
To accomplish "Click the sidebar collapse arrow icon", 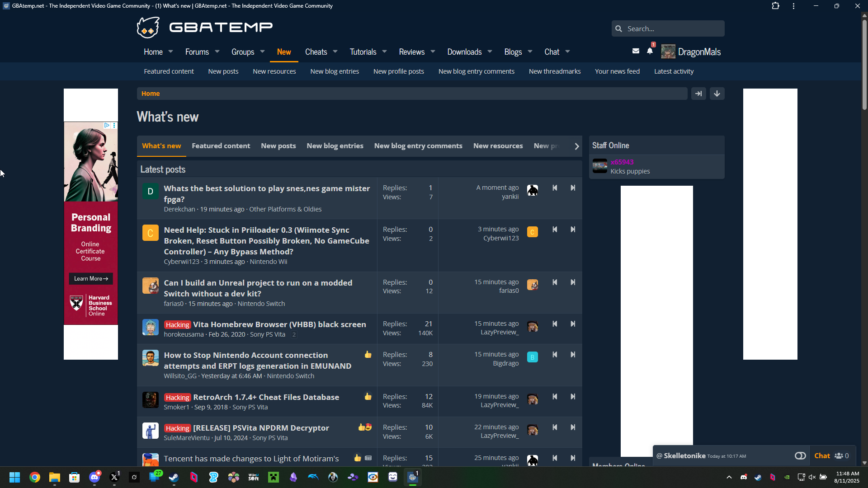I will [698, 94].
